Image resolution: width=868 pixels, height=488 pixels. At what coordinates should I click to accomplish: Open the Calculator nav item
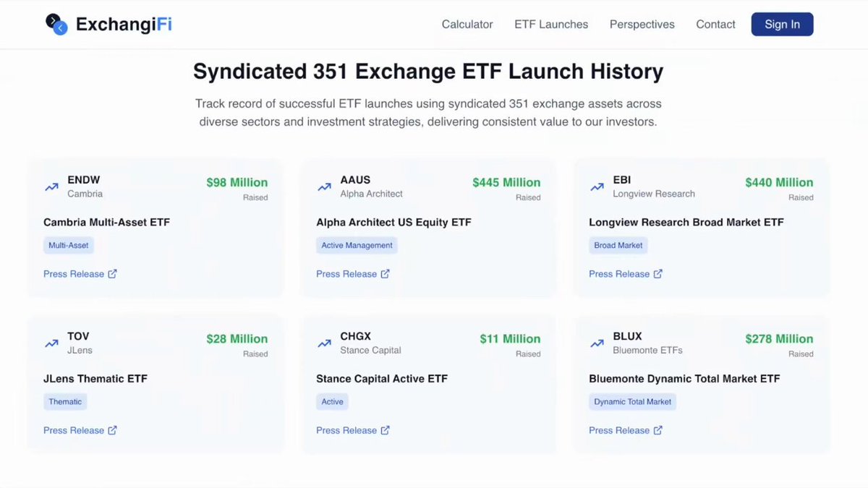coord(467,25)
